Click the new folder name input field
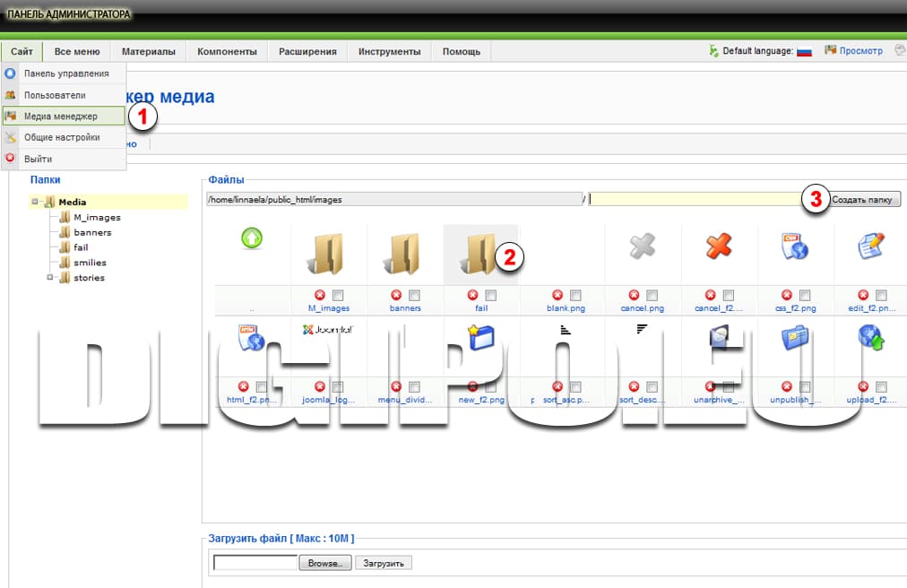Image resolution: width=907 pixels, height=588 pixels. point(695,199)
